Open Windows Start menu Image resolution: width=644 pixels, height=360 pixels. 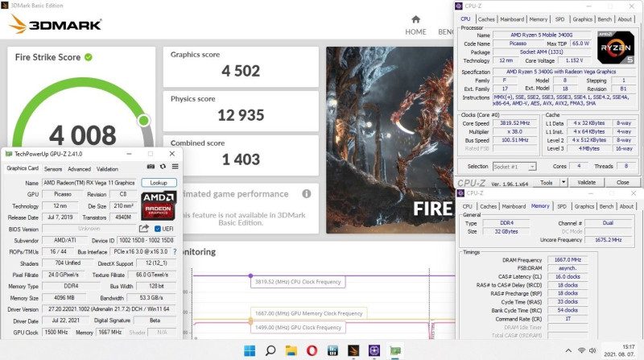[x=250, y=350]
